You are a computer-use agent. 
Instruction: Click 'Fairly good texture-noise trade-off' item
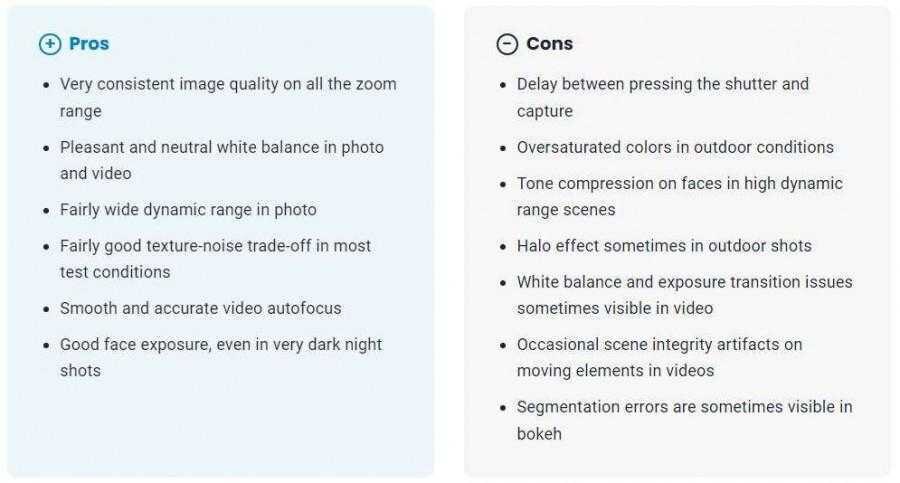215,246
